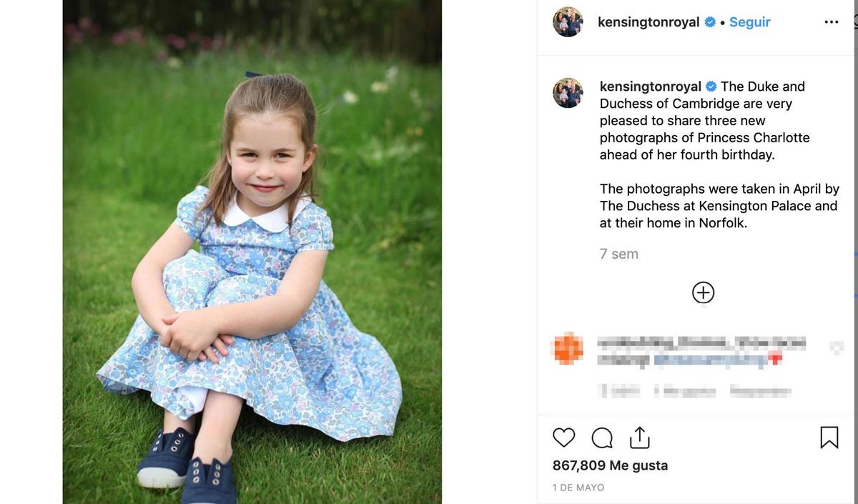Click the comment speech bubble icon
The width and height of the screenshot is (858, 504).
click(x=602, y=438)
